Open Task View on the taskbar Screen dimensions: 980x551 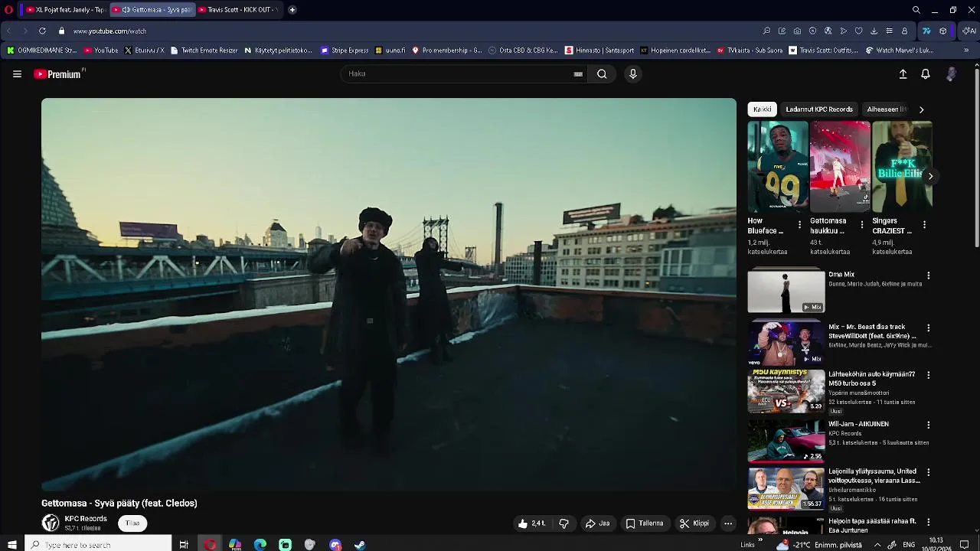pyautogui.click(x=184, y=545)
